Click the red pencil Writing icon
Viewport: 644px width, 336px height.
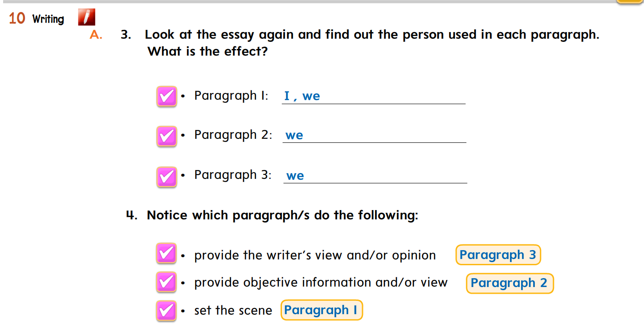point(86,17)
